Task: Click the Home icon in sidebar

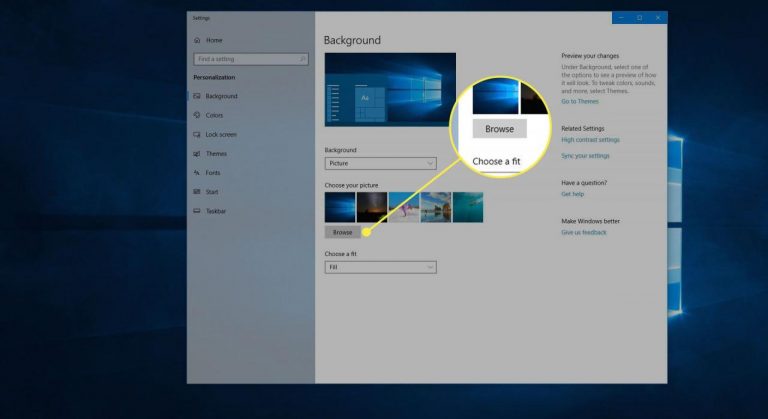Action: click(197, 40)
